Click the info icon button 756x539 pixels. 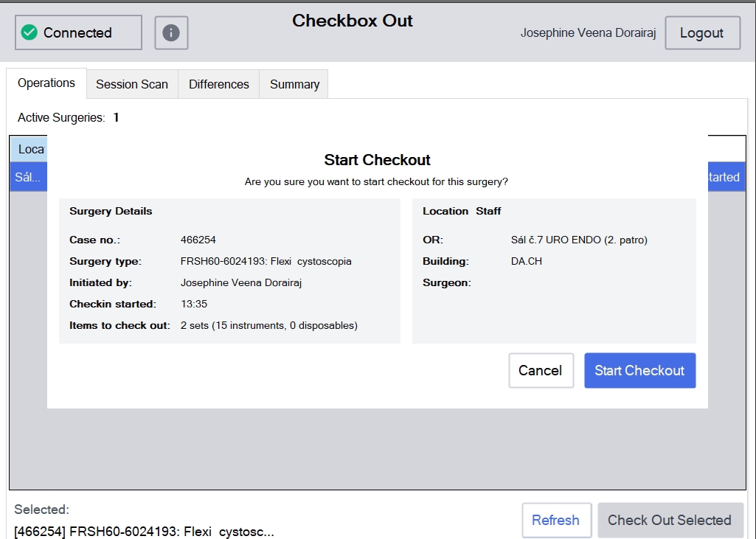pyautogui.click(x=171, y=32)
